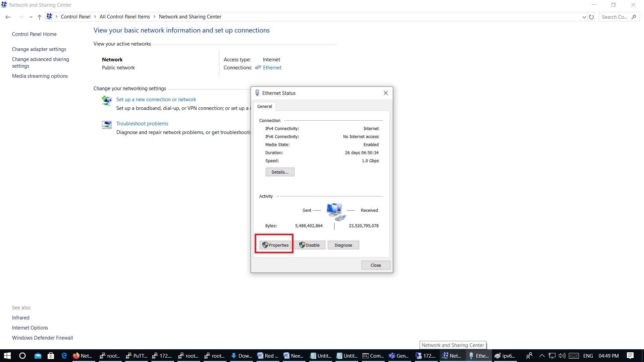Open the Windows Start menu
This screenshot has height=362, width=644.
point(7,356)
